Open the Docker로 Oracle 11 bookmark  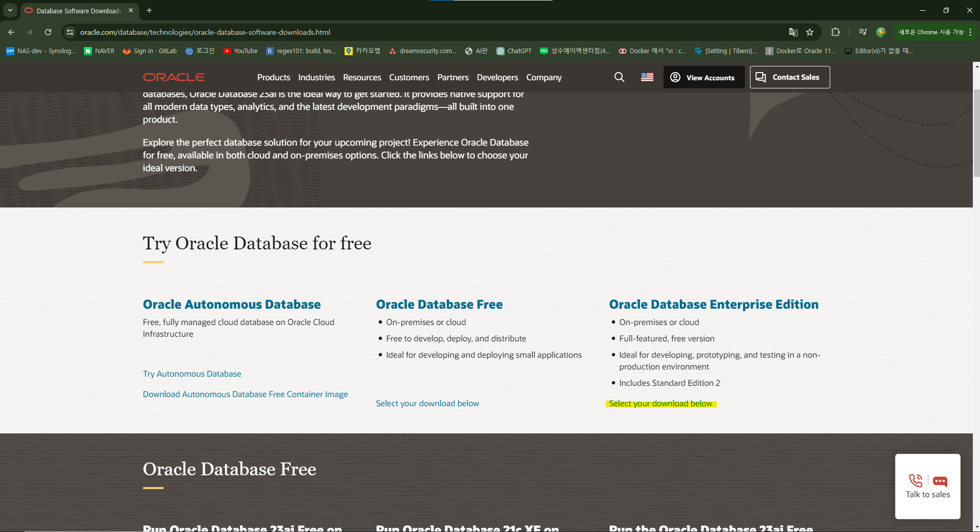(801, 51)
